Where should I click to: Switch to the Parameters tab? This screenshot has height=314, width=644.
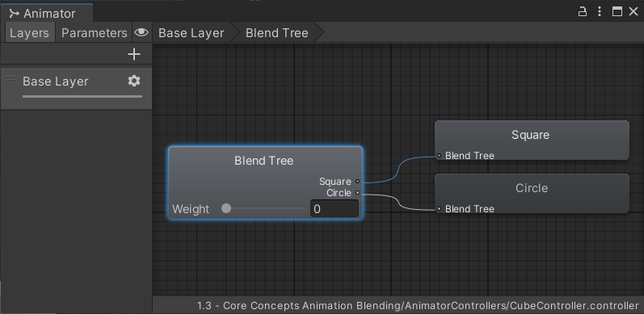(x=94, y=33)
